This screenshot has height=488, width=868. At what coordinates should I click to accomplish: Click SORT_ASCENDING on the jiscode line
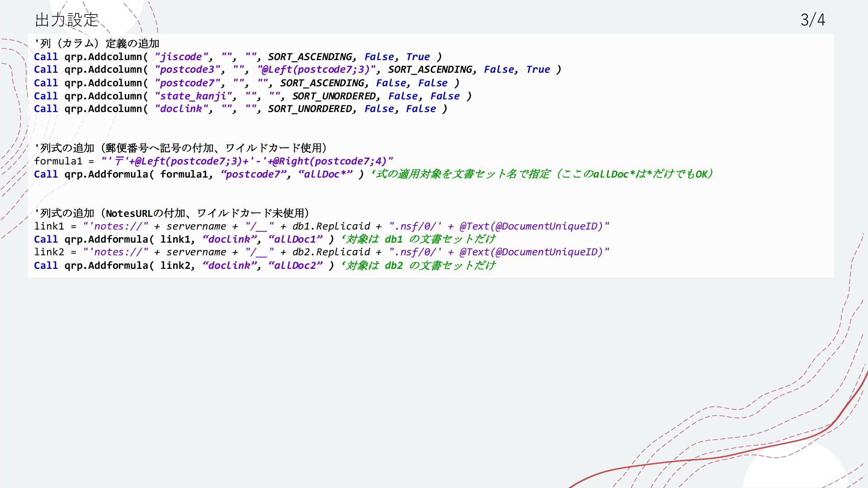[310, 57]
